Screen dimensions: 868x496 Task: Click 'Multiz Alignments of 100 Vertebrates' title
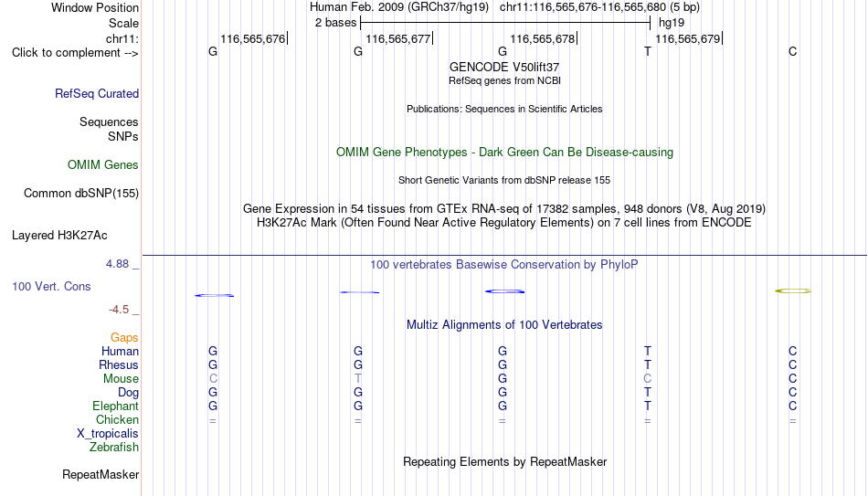click(x=504, y=325)
